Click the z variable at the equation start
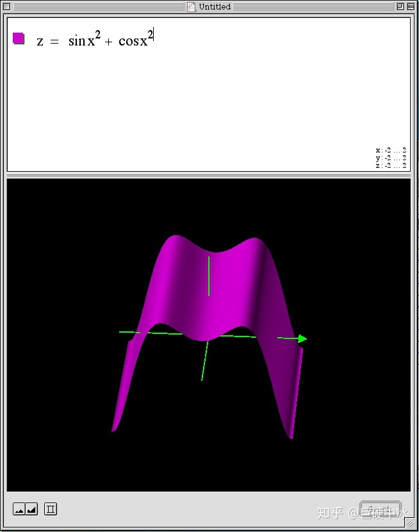 pos(40,42)
